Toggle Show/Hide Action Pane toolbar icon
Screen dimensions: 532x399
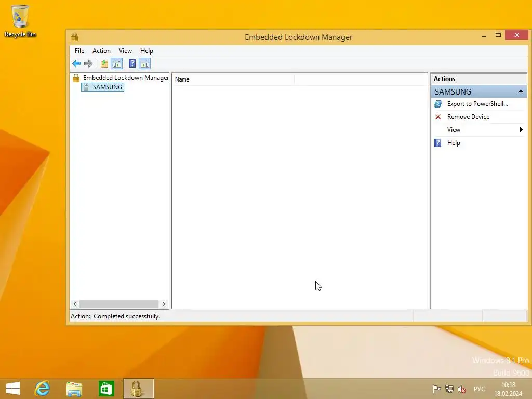(x=145, y=63)
